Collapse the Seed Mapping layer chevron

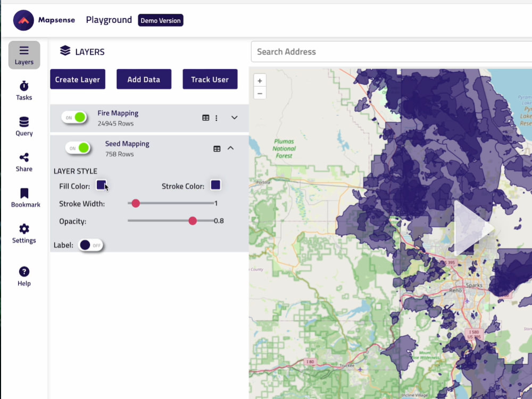pos(231,148)
